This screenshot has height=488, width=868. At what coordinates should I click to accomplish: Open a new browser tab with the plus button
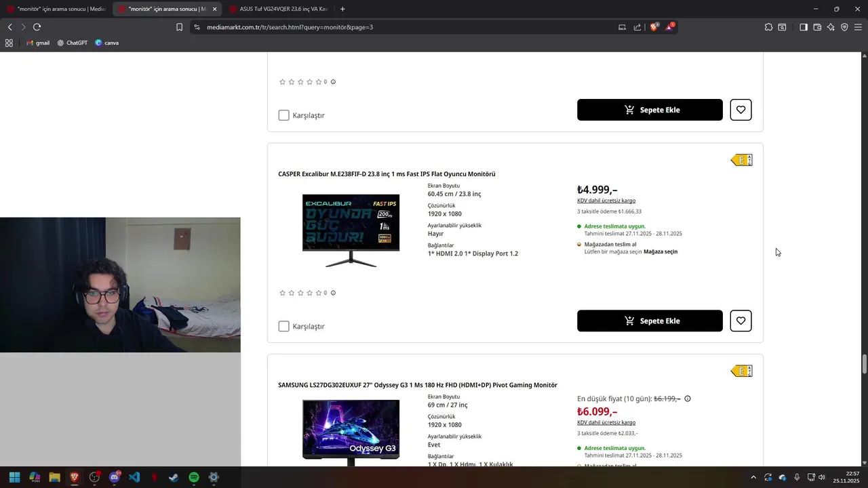(x=342, y=9)
